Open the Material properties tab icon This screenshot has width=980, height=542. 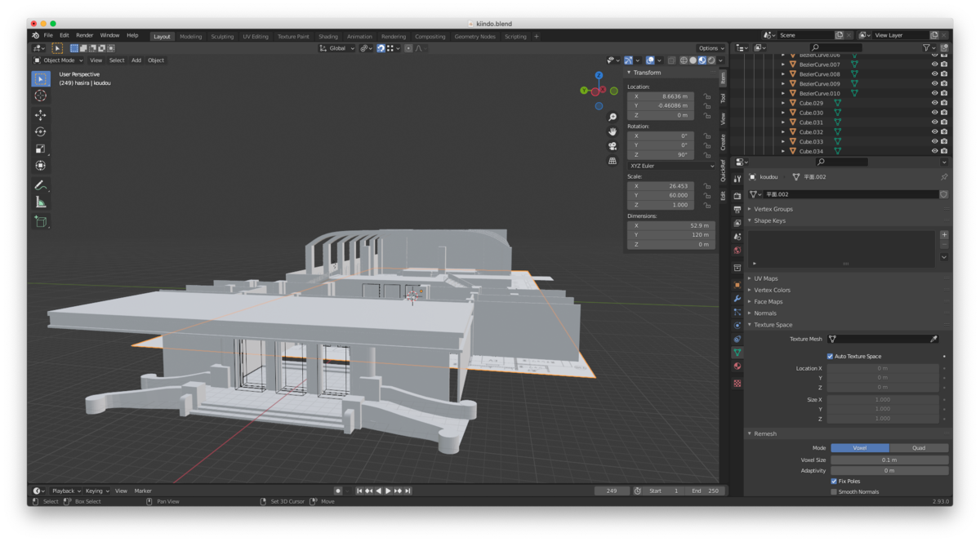737,367
